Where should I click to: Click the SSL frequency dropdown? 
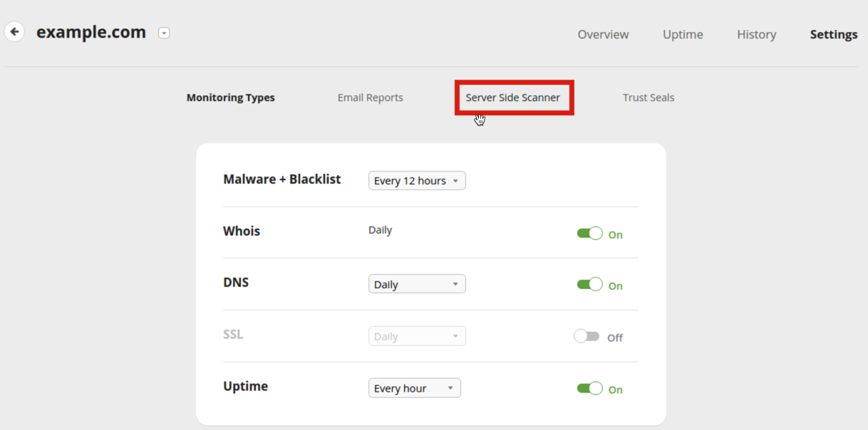417,336
